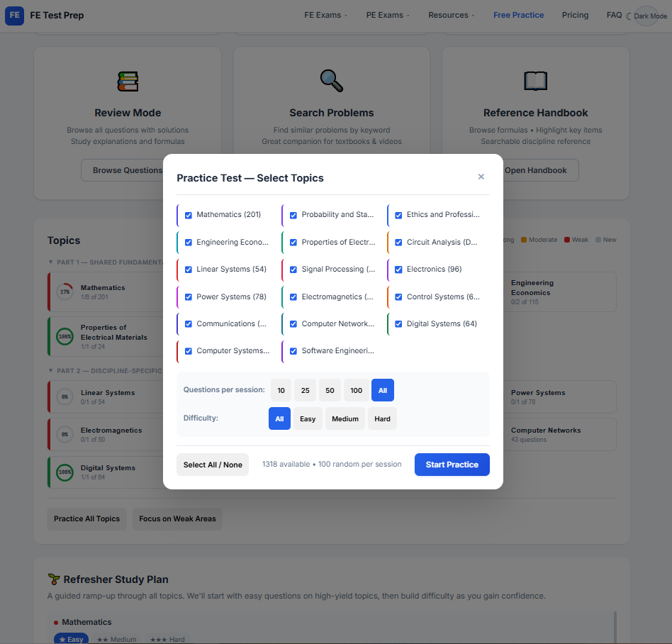Uncheck the Electronics (96) checkbox
Viewport: 672px width, 644px height.
[x=398, y=270]
